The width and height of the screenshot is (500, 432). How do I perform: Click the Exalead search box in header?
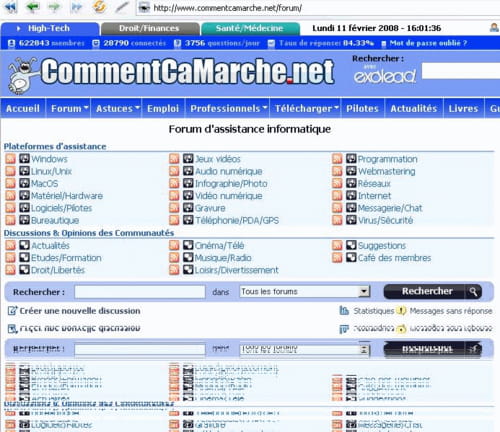point(461,71)
